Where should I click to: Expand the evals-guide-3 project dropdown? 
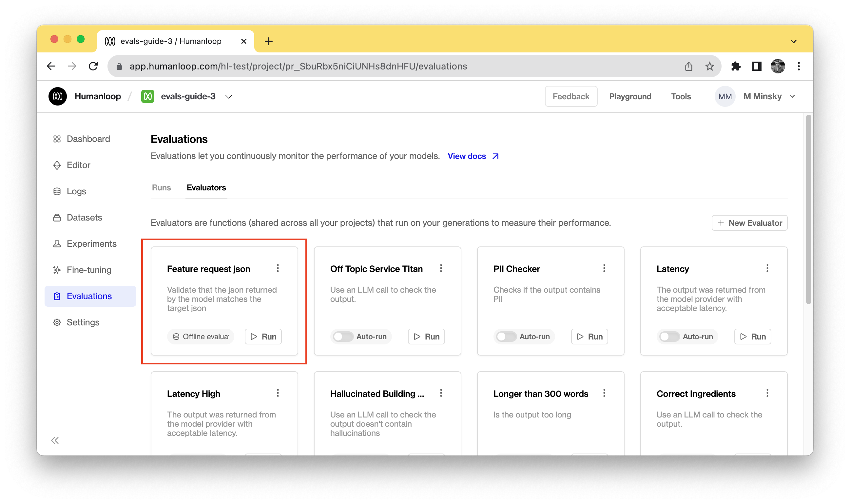[229, 97]
